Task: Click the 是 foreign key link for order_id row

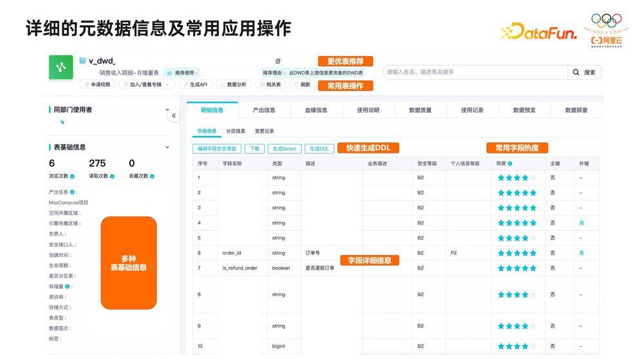Action: click(x=582, y=253)
